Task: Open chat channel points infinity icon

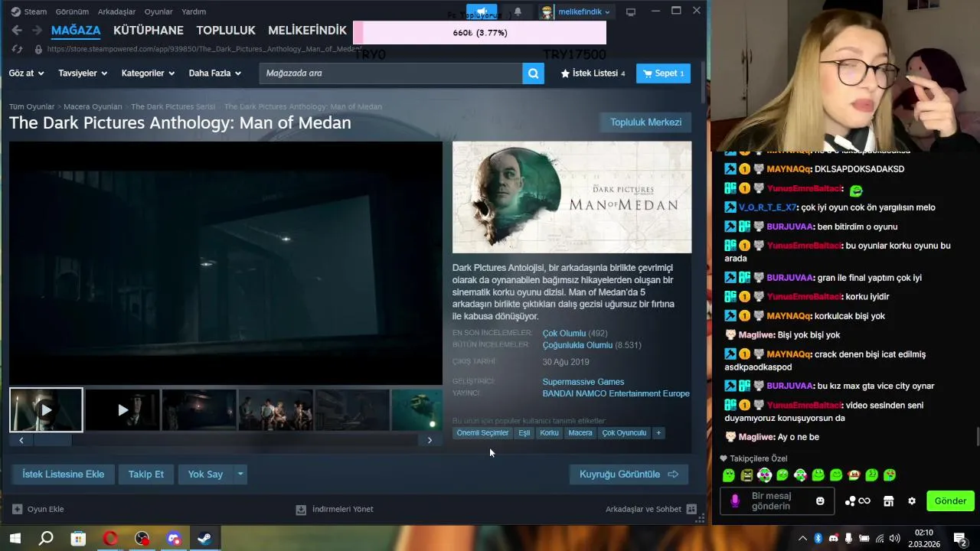Action: point(857,501)
